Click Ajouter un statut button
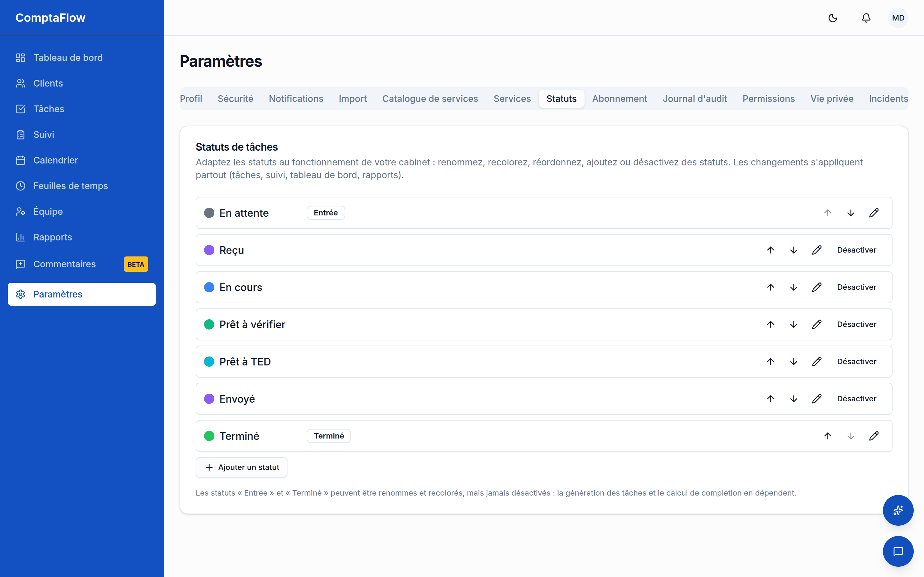924x577 pixels. tap(242, 467)
